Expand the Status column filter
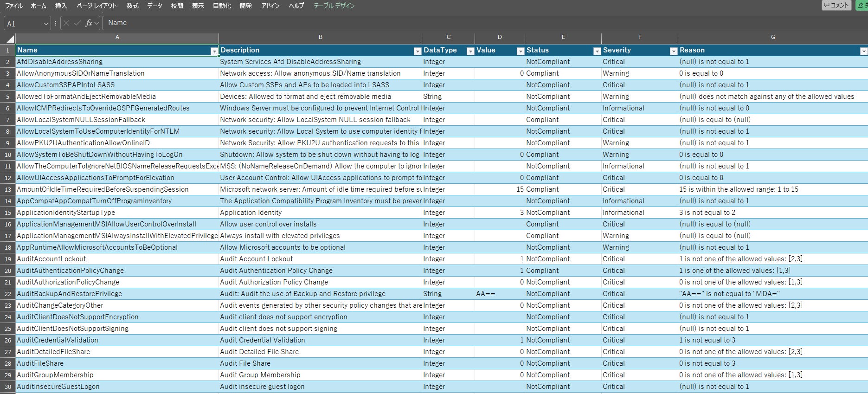Viewport: 868px width, 394px height. click(x=597, y=51)
